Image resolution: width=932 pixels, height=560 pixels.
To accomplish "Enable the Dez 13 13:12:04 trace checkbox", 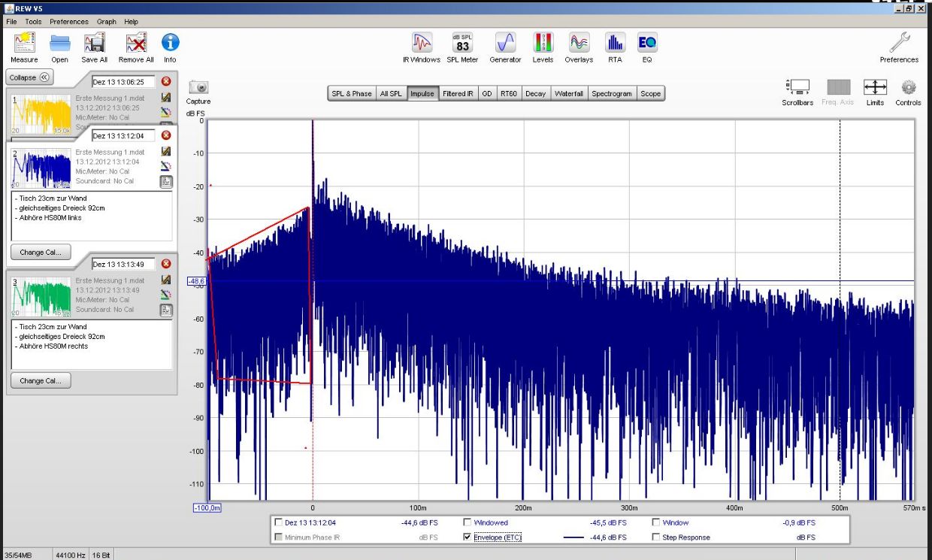I will click(280, 522).
